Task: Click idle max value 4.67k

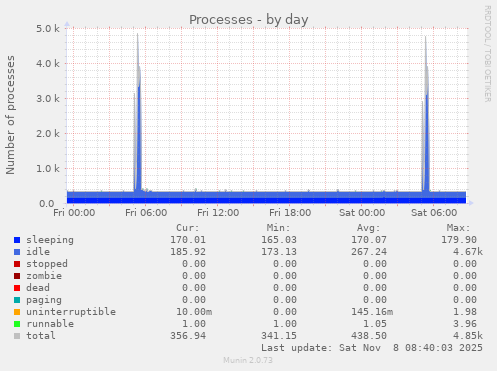Action: [x=468, y=252]
